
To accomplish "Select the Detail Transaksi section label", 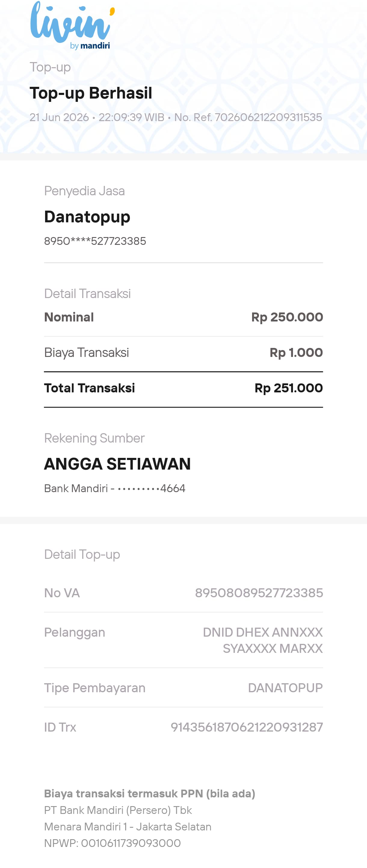I will click(x=87, y=294).
